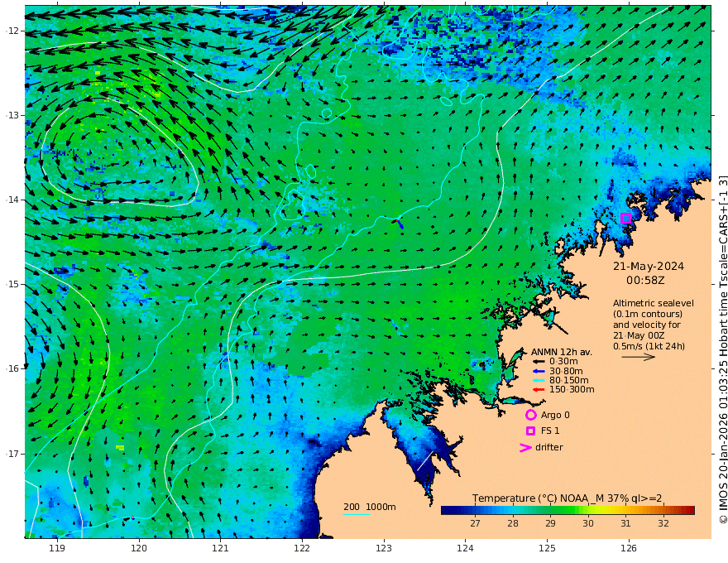Click the latitude axis label -16

tap(12, 368)
